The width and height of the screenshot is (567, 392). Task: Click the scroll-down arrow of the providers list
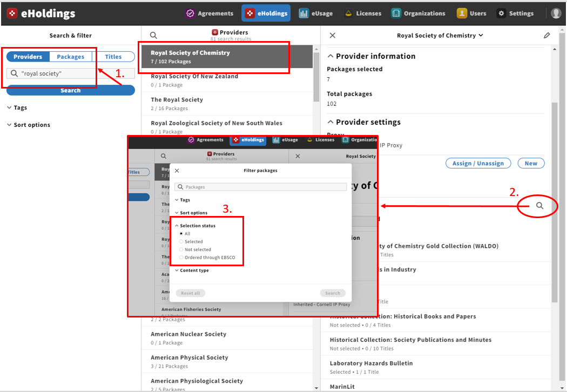tap(316, 388)
